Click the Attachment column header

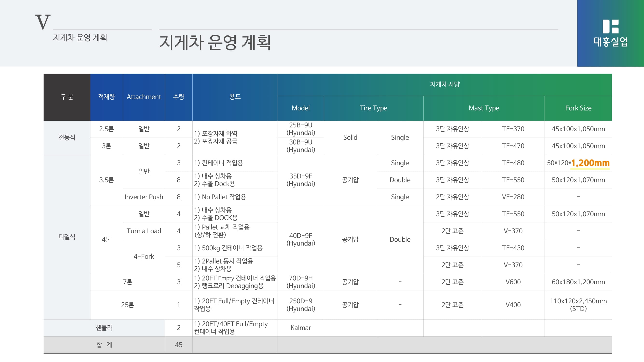[x=144, y=97]
